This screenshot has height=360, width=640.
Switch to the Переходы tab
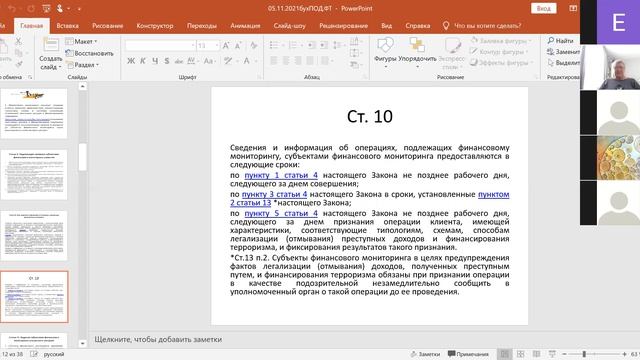(202, 26)
